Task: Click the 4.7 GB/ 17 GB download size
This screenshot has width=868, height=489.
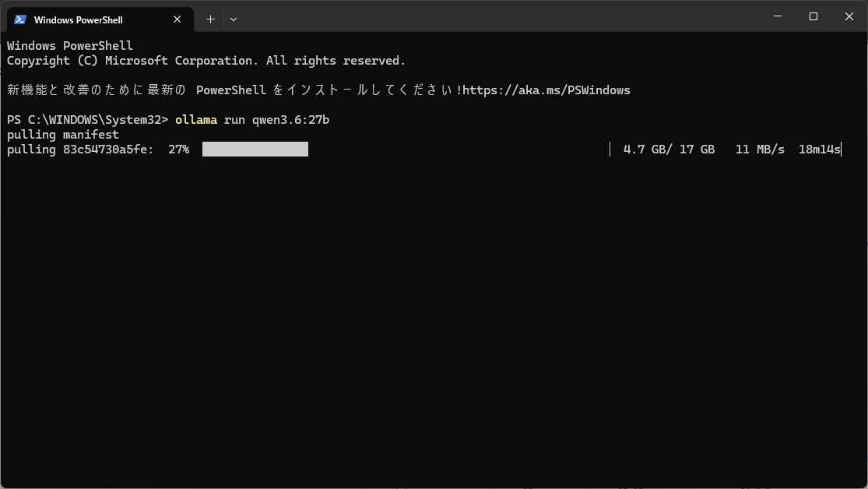Action: pyautogui.click(x=669, y=150)
